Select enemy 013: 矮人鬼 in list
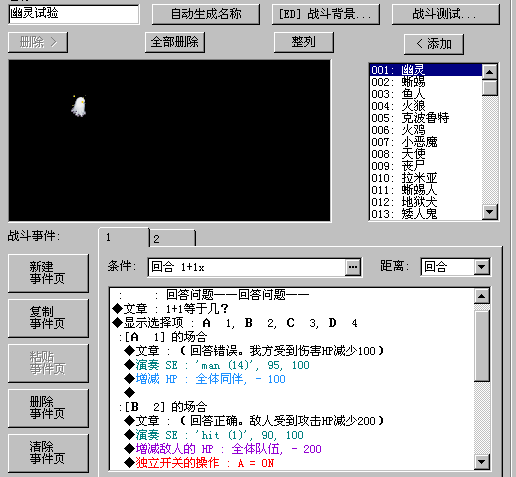The image size is (516, 477). [x=426, y=214]
